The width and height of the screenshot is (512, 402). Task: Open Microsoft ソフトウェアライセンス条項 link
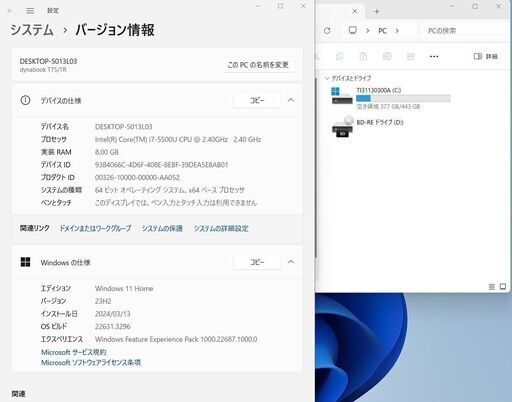91,362
